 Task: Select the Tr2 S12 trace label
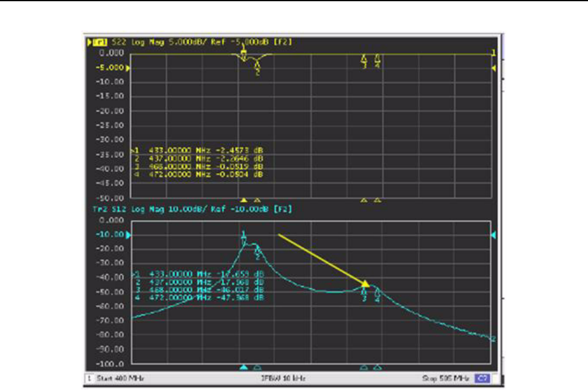coord(99,209)
